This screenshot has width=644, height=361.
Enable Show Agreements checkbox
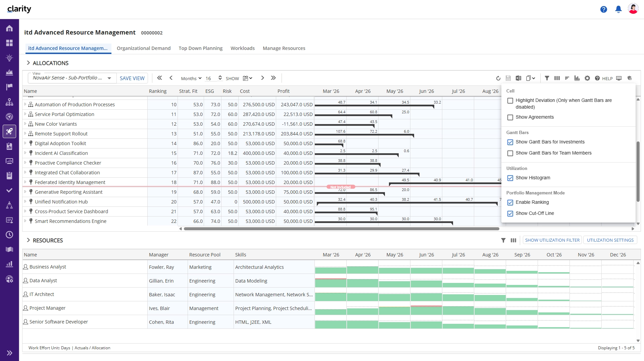tap(510, 117)
